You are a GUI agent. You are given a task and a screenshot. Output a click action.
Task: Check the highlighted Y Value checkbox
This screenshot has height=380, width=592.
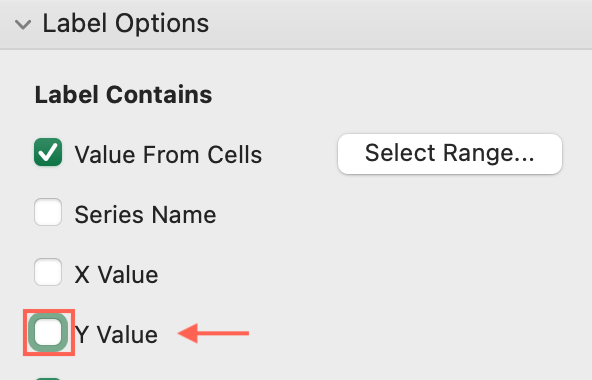pyautogui.click(x=48, y=332)
